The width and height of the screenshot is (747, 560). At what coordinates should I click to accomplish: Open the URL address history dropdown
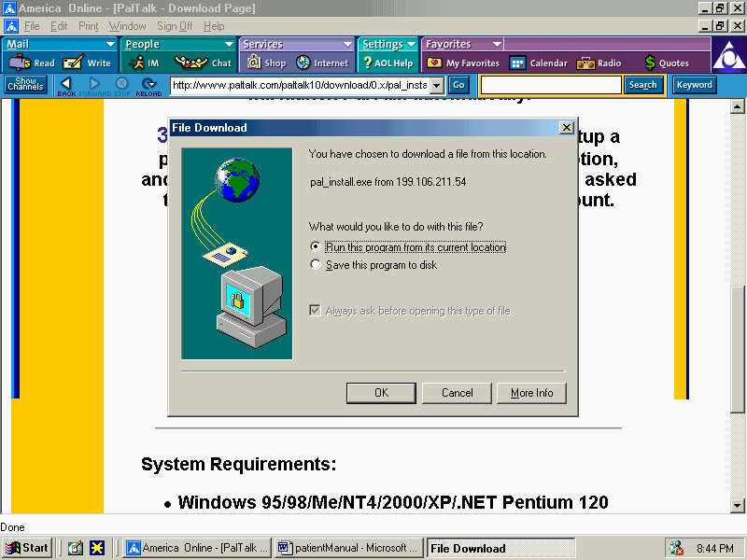436,86
